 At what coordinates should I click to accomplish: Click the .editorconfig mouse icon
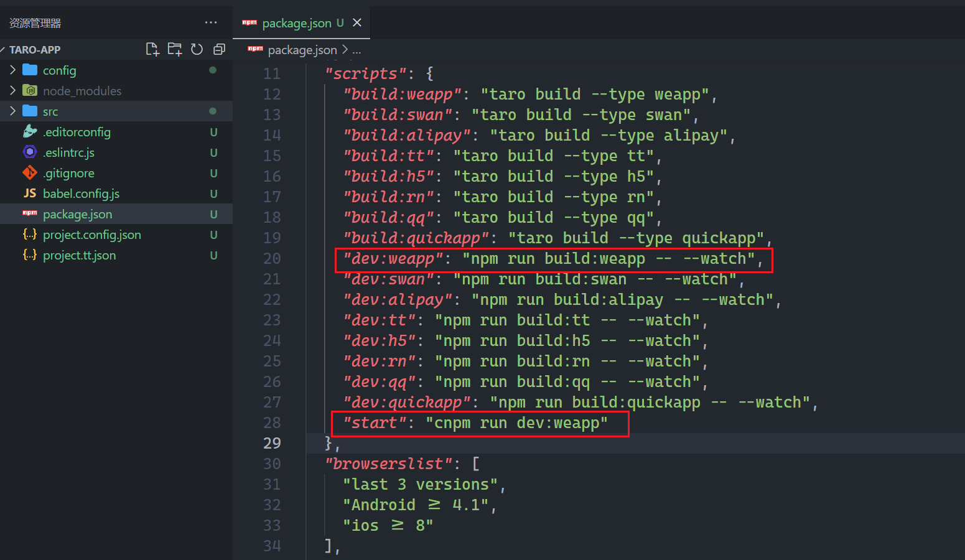(30, 131)
